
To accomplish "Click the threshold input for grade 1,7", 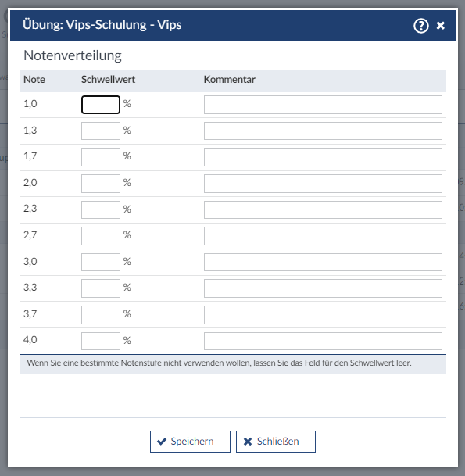I will [x=101, y=157].
